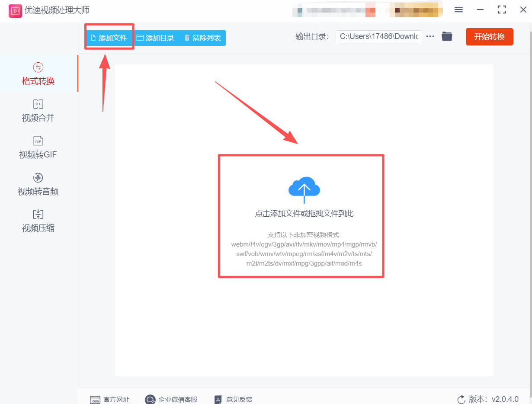The height and width of the screenshot is (404, 532).
Task: Click version text v2.0.4.0
Action: [x=505, y=399]
